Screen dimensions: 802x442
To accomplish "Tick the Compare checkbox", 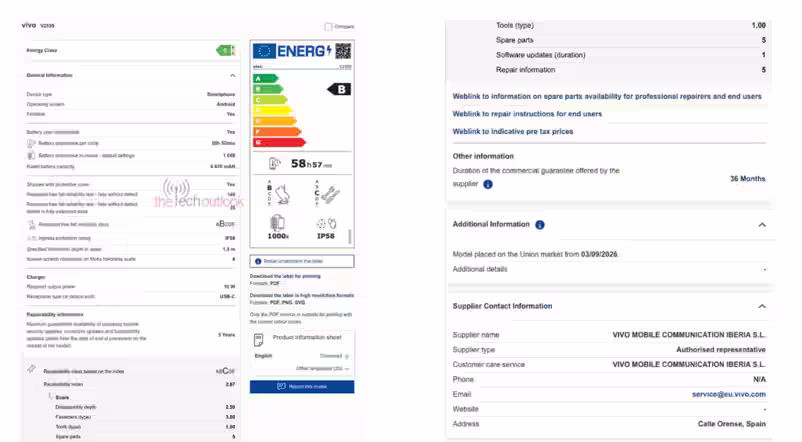I will 328,27.
